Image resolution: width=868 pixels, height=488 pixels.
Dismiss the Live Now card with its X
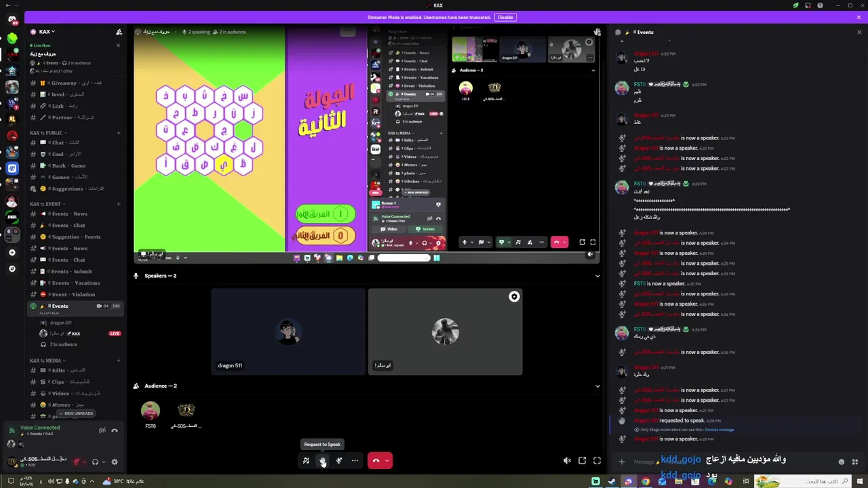tap(118, 45)
